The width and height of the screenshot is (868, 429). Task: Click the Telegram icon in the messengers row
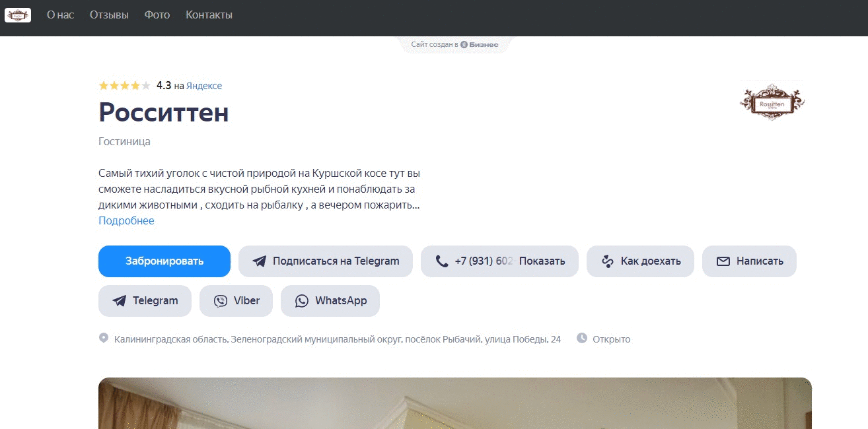[x=119, y=301]
